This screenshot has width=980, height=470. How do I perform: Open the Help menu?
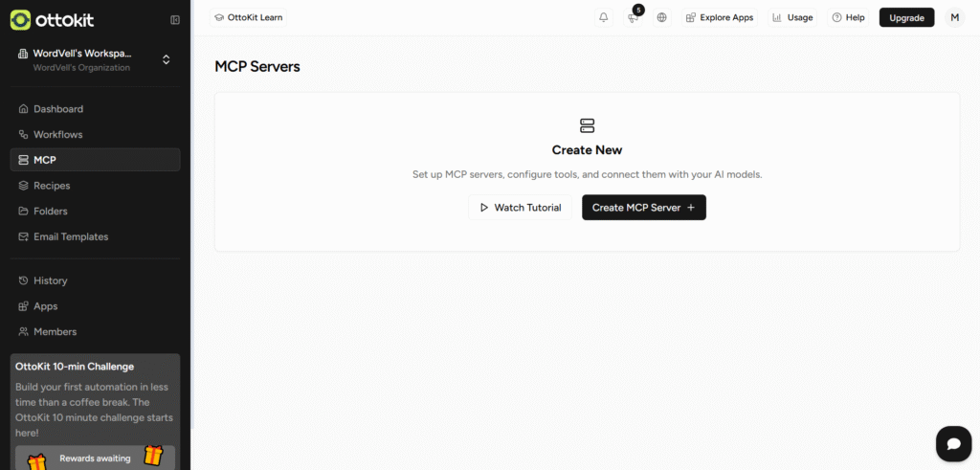[848, 17]
